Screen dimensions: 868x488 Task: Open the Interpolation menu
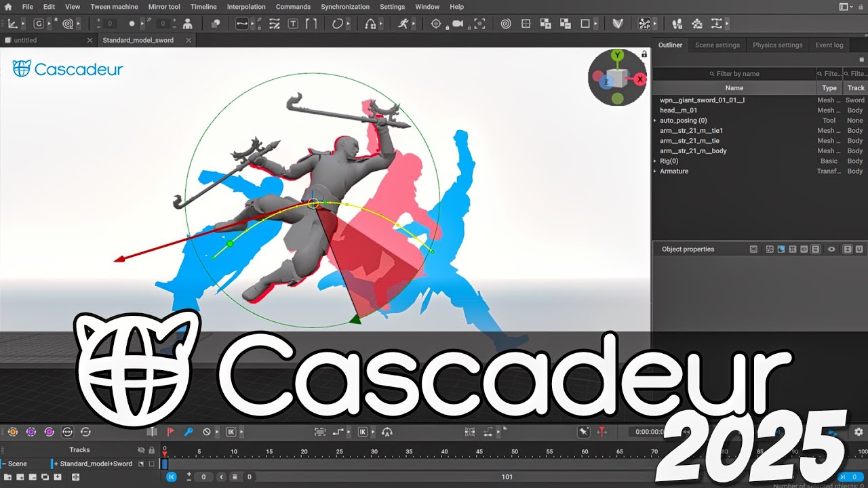(x=246, y=7)
